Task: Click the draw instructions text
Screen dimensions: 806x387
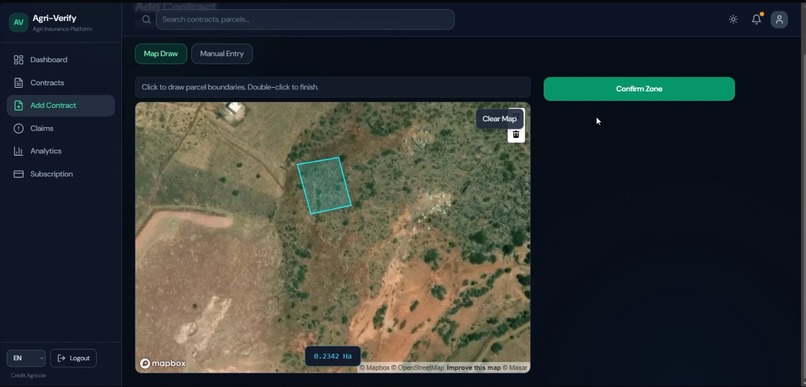Action: [x=230, y=87]
